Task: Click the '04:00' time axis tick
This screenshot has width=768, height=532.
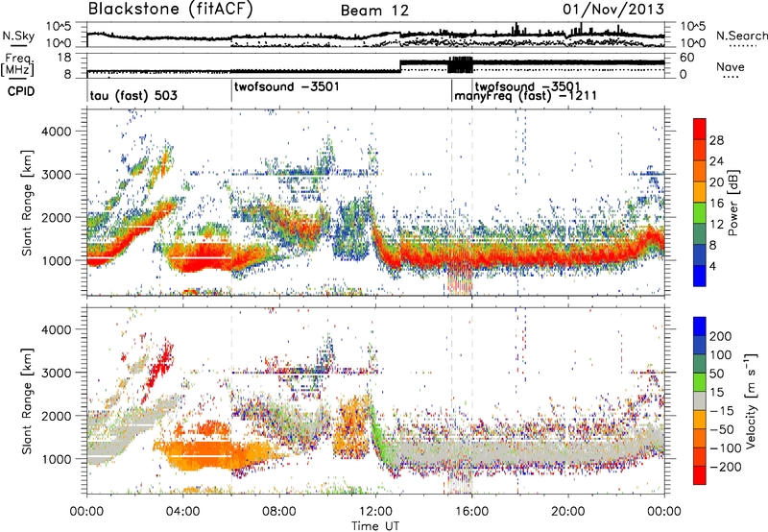Action: click(183, 512)
